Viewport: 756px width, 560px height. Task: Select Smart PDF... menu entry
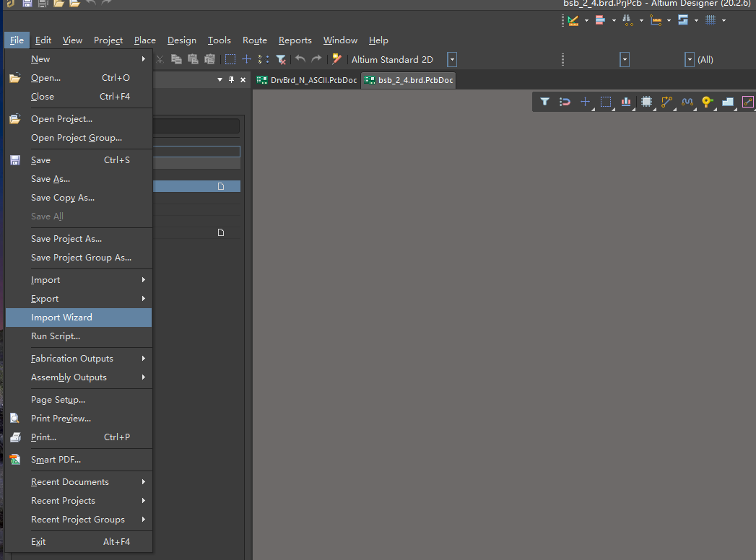[79, 460]
